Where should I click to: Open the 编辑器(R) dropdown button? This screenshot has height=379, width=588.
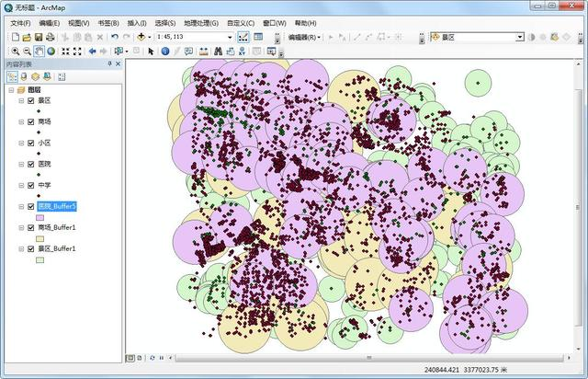pos(304,37)
